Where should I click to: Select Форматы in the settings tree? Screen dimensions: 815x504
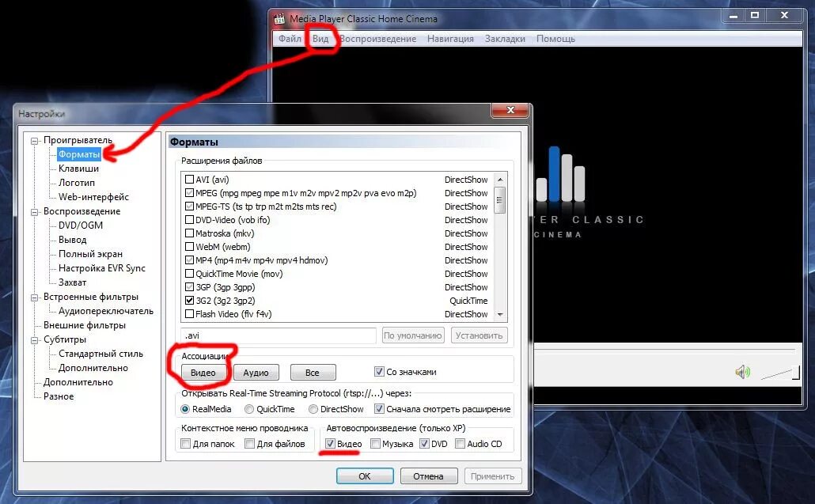pyautogui.click(x=78, y=154)
